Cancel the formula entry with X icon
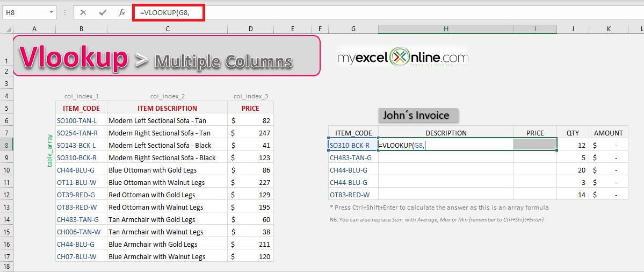Viewport: 644px width, 272px height. 83,13
